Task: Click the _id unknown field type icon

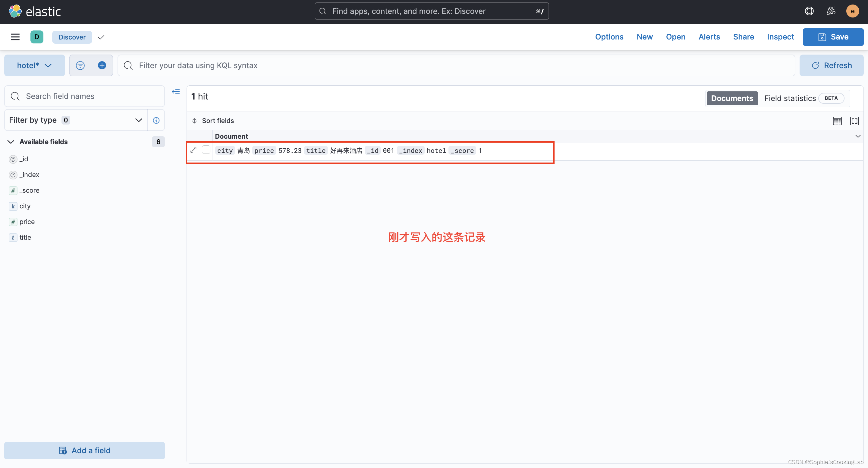Action: pyautogui.click(x=13, y=160)
